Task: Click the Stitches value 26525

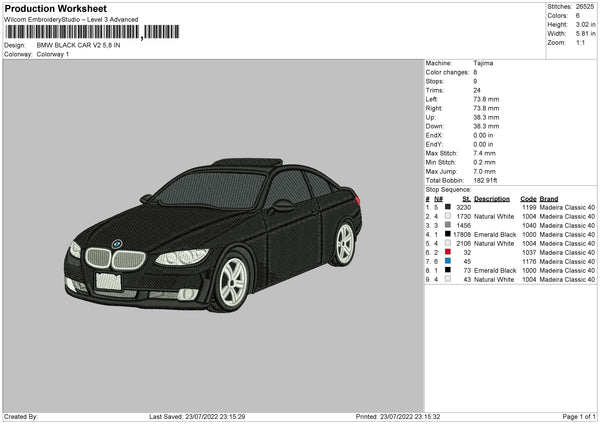Action: click(585, 7)
